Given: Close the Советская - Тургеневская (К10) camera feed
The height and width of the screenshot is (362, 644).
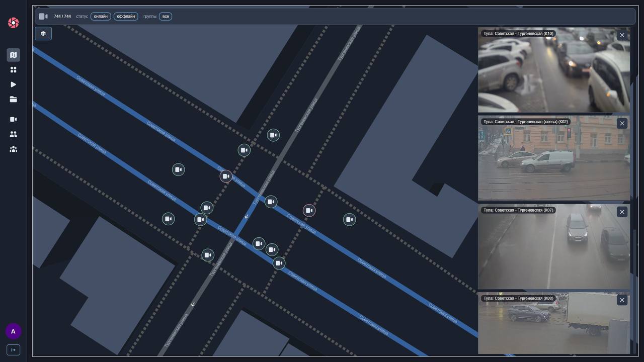Looking at the screenshot, I should point(622,35).
